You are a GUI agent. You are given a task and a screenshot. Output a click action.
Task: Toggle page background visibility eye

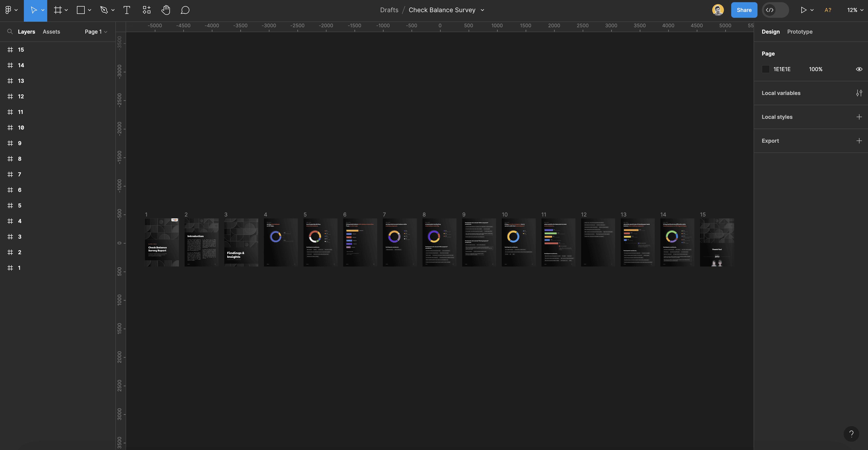(x=859, y=69)
